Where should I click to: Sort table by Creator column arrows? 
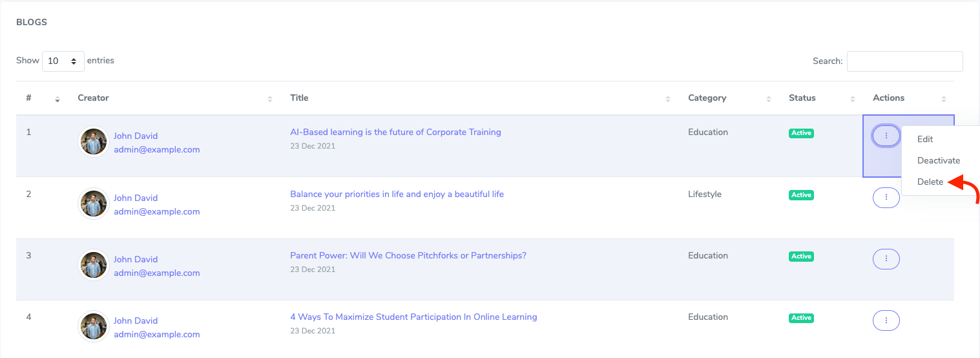pos(269,99)
